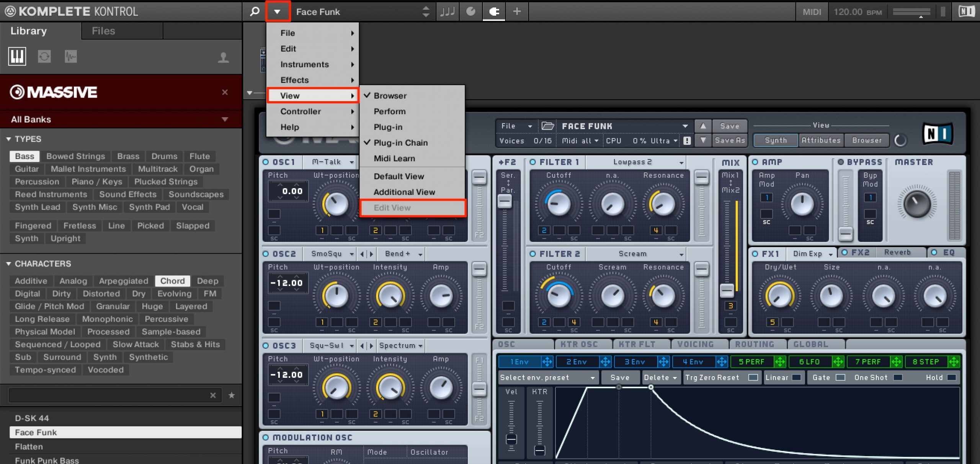
Task: Click the FILTER 1 Cutoff knob
Action: pyautogui.click(x=559, y=203)
